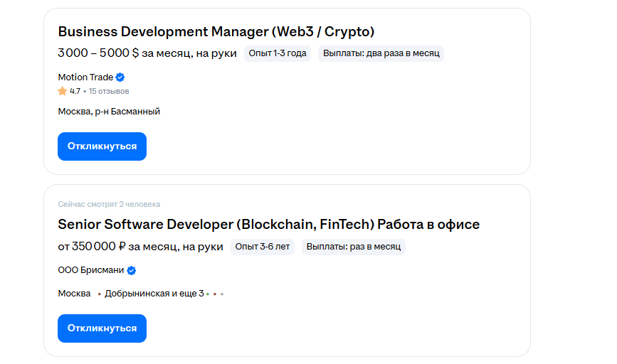Open the ООО Брисмани company page
The width and height of the screenshot is (617, 364).
coord(90,270)
